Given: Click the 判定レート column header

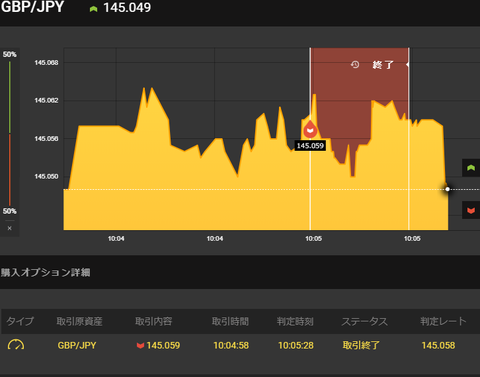Looking at the screenshot, I should [443, 321].
